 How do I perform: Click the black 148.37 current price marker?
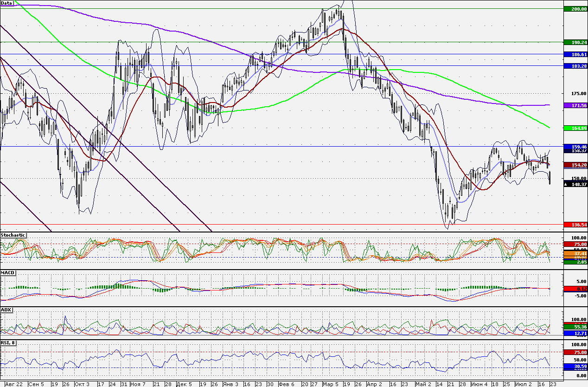coord(575,184)
